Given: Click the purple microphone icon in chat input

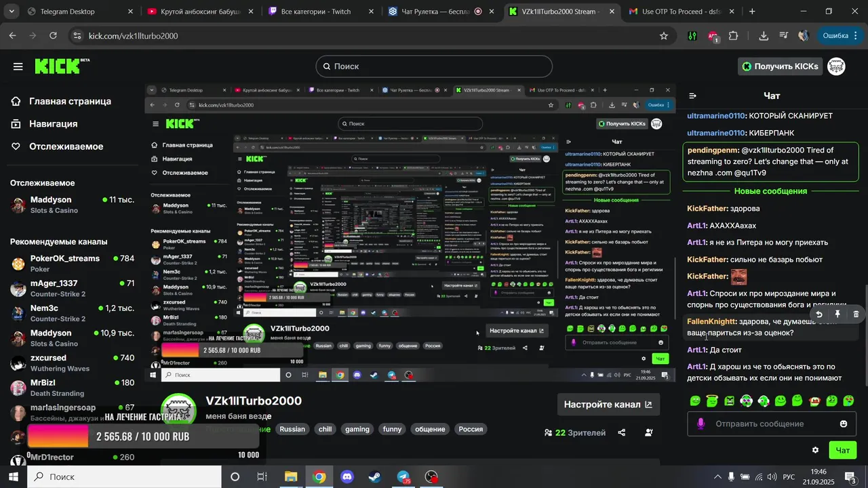Looking at the screenshot, I should pyautogui.click(x=701, y=424).
